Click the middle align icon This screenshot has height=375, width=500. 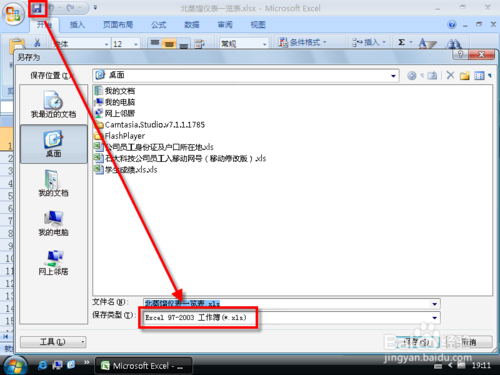click(x=169, y=43)
